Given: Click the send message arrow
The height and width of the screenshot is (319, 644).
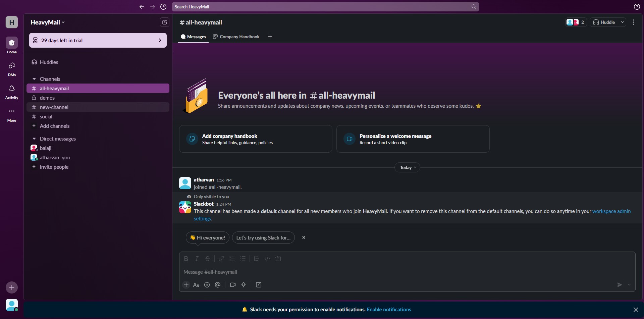Looking at the screenshot, I should (x=620, y=285).
